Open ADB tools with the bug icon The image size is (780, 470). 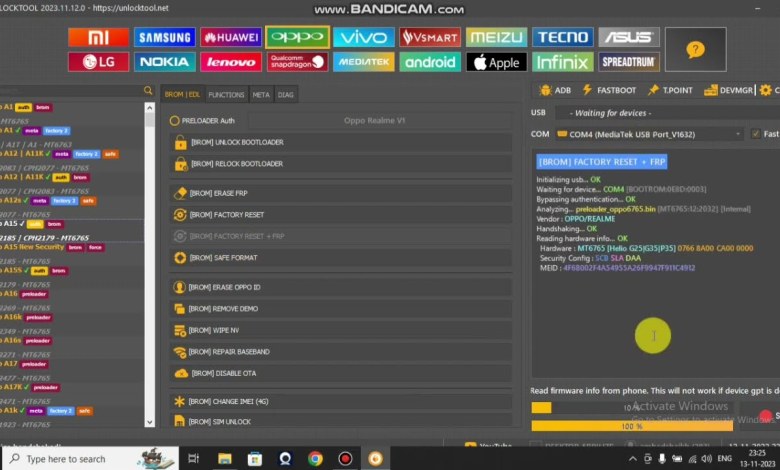[x=555, y=90]
